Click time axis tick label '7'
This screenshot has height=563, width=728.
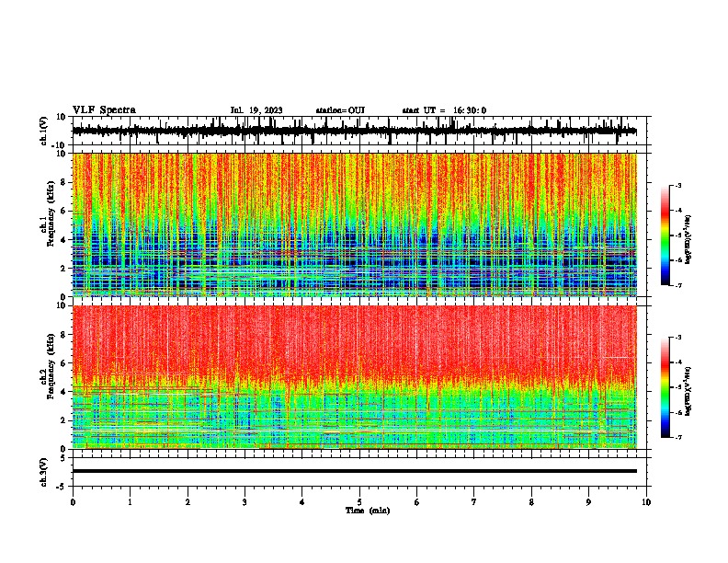474,502
